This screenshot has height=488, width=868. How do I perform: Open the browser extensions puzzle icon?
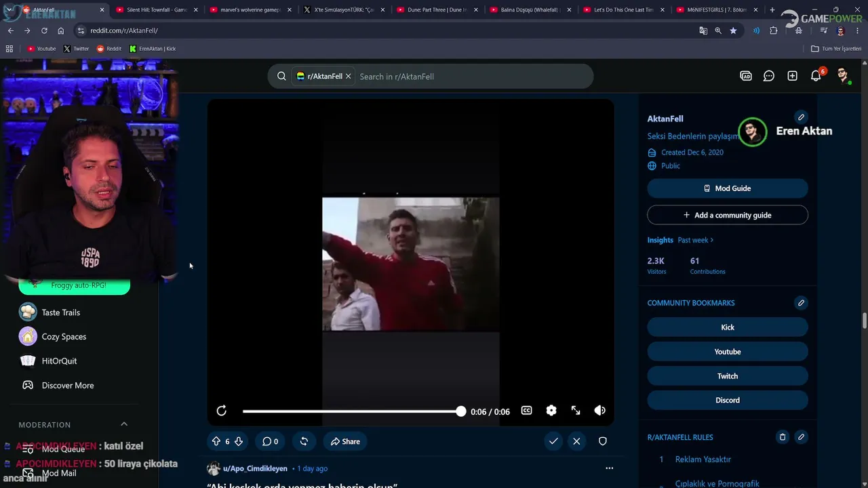[774, 30]
